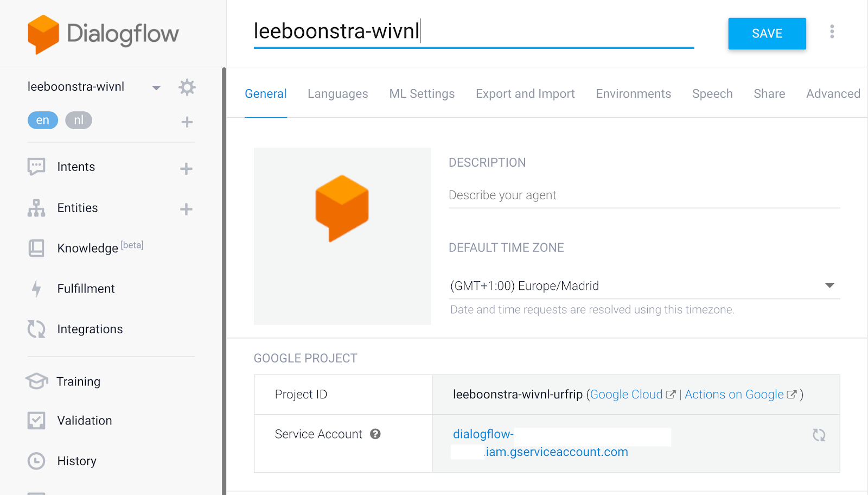This screenshot has height=495, width=868.
Task: Open the Export and Import tab
Action: click(525, 94)
